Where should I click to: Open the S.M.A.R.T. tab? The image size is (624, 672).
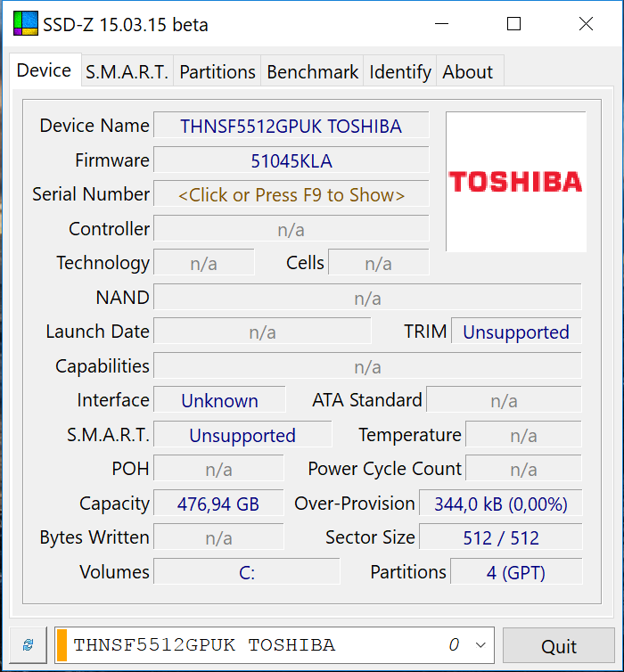click(127, 71)
